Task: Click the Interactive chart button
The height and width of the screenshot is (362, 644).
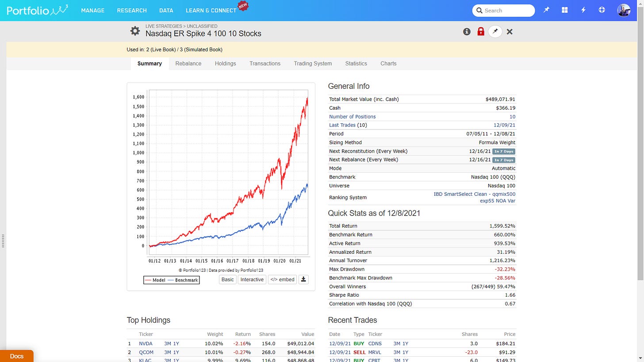Action: coord(252,279)
